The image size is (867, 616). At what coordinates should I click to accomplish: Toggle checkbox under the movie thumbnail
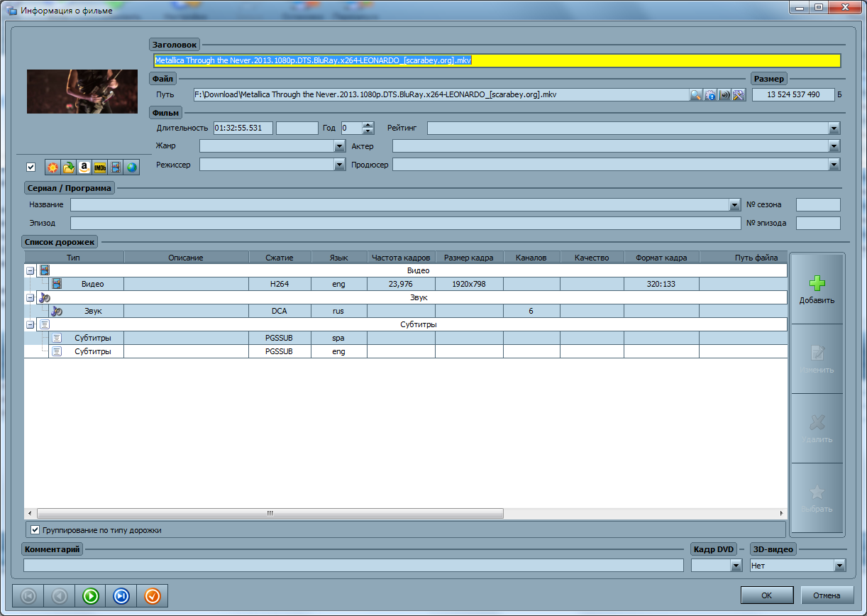[x=31, y=167]
